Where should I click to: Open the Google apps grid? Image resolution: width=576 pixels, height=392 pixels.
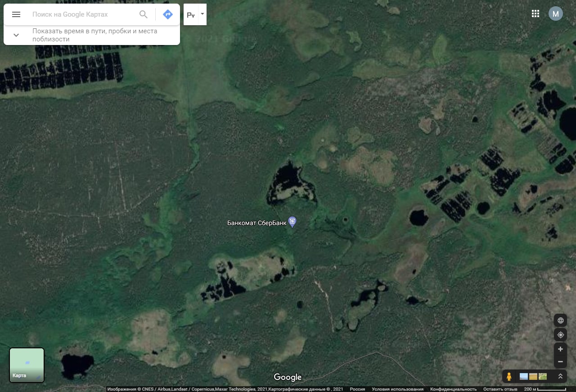pyautogui.click(x=535, y=14)
